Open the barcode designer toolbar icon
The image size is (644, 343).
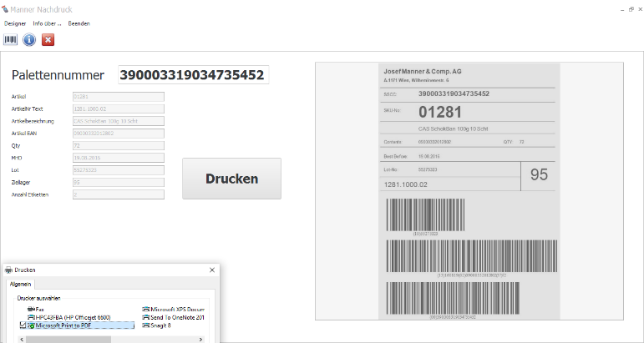tap(10, 40)
